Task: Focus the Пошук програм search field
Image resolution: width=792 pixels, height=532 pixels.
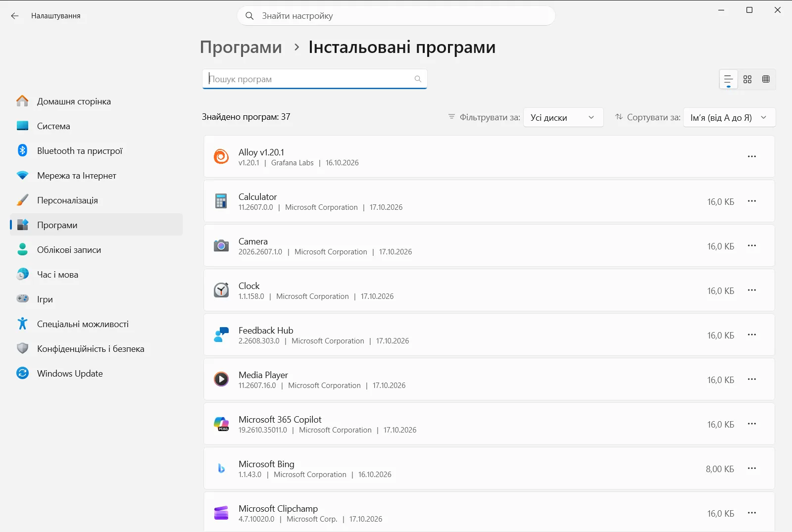Action: point(314,79)
